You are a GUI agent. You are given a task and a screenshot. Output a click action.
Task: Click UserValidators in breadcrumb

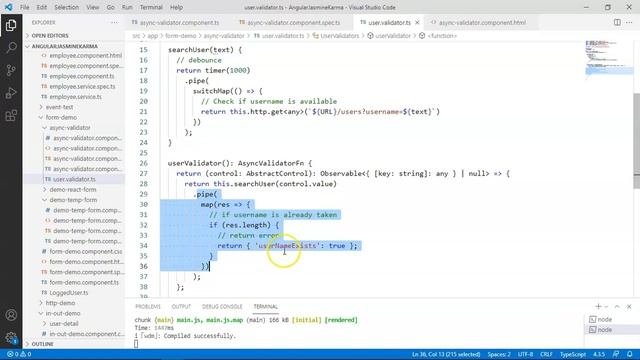(x=340, y=36)
